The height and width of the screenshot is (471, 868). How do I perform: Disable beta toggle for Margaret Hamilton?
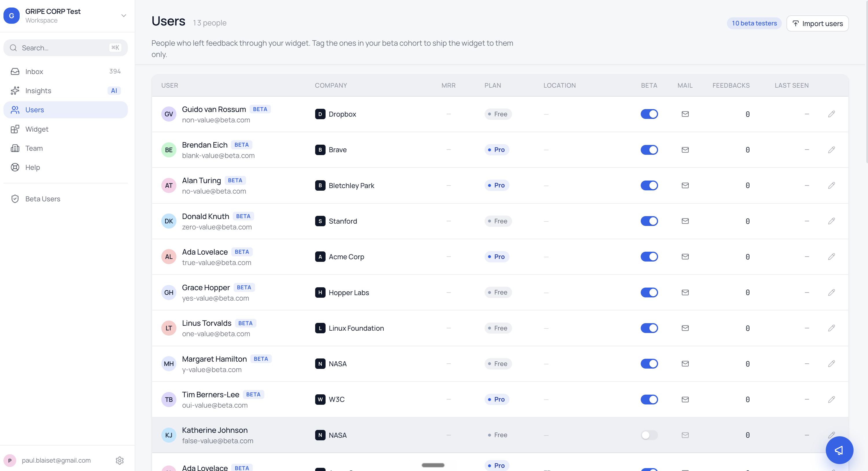649,363
